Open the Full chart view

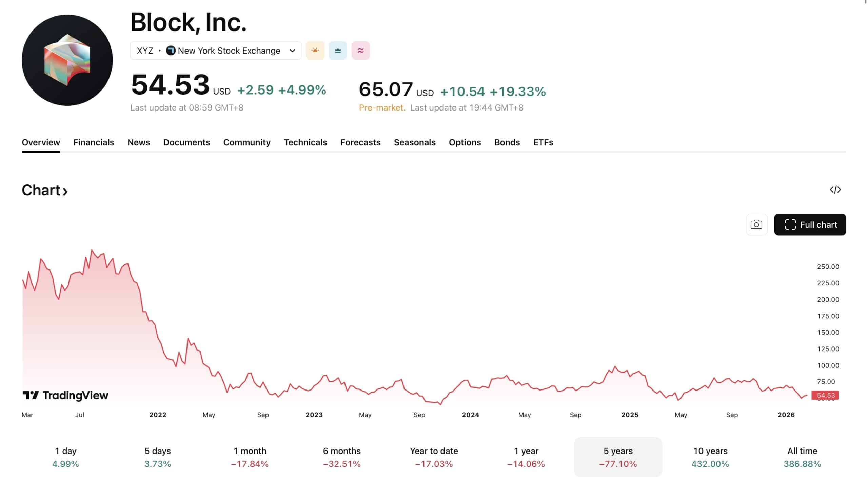pos(810,224)
